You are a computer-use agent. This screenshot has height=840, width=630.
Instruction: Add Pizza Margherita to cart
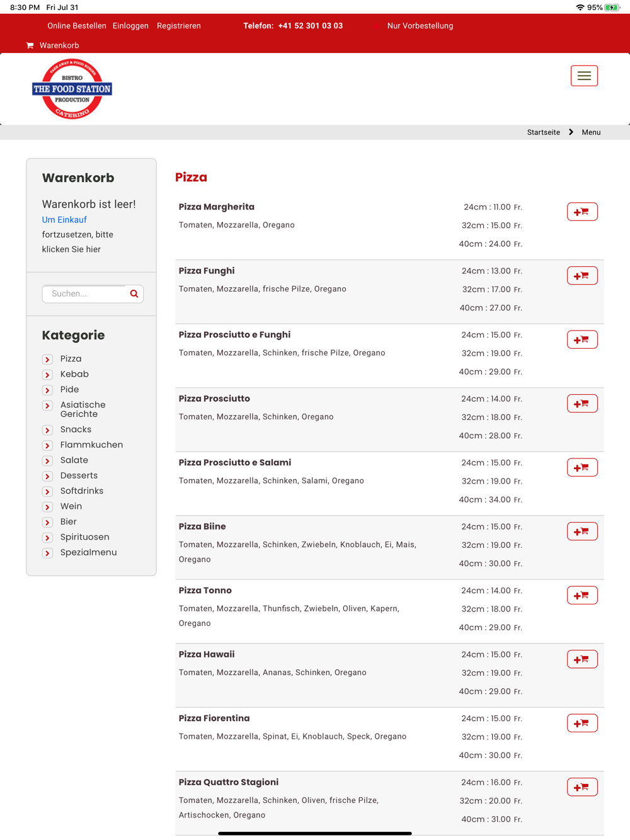tap(582, 212)
